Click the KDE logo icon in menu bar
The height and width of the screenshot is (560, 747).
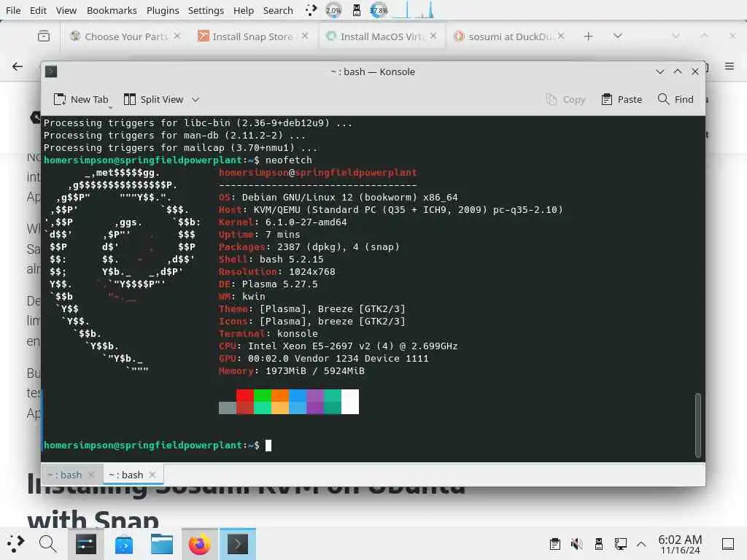tap(311, 10)
